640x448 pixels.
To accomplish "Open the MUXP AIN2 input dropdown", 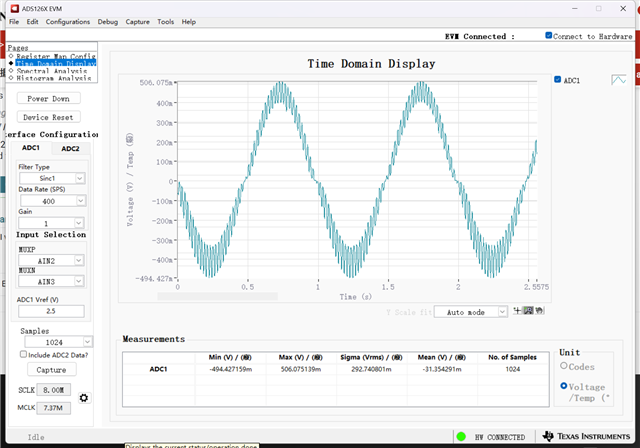I will click(x=51, y=260).
